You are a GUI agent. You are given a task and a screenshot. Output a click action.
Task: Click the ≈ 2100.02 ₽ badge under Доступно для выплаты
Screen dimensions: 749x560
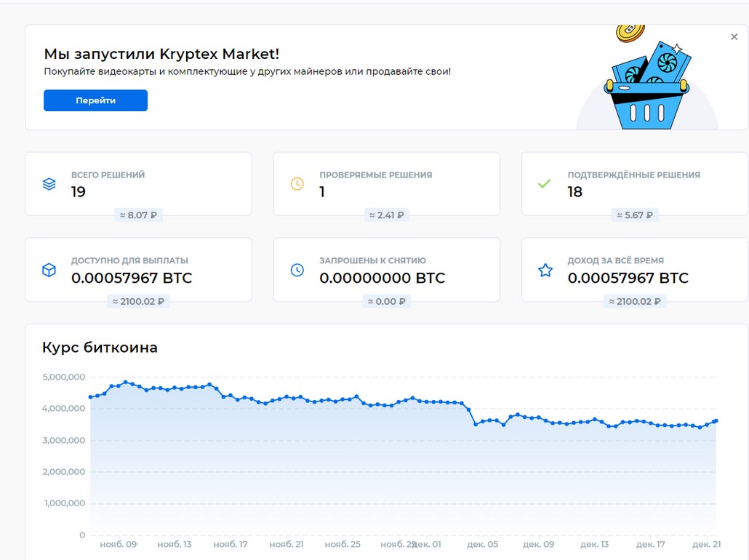[138, 302]
